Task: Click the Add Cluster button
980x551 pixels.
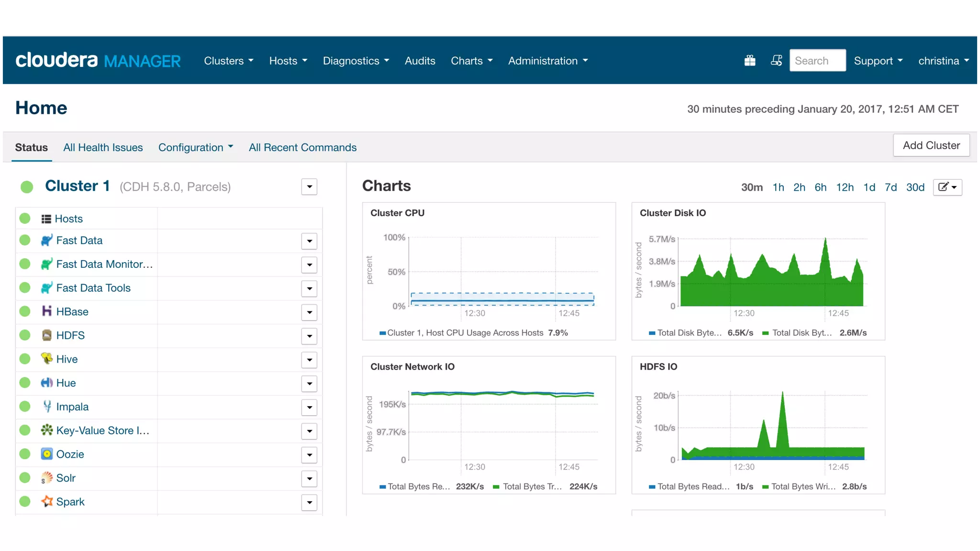Action: [x=931, y=145]
